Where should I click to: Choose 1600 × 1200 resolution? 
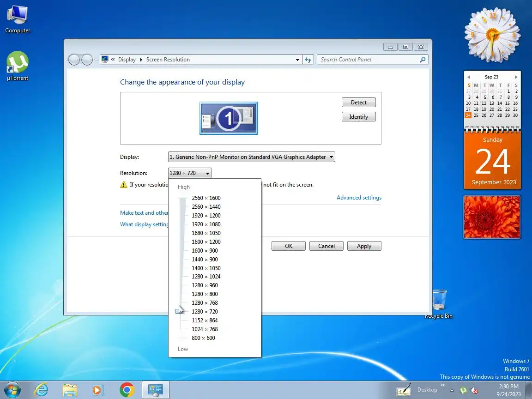(206, 242)
